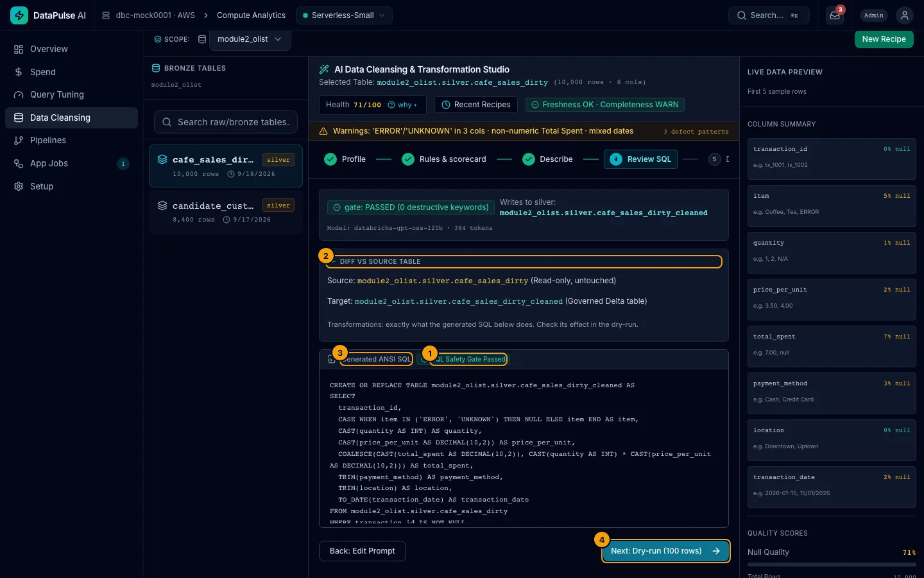Click the App Jobs sidebar icon
The image size is (924, 578).
point(19,163)
